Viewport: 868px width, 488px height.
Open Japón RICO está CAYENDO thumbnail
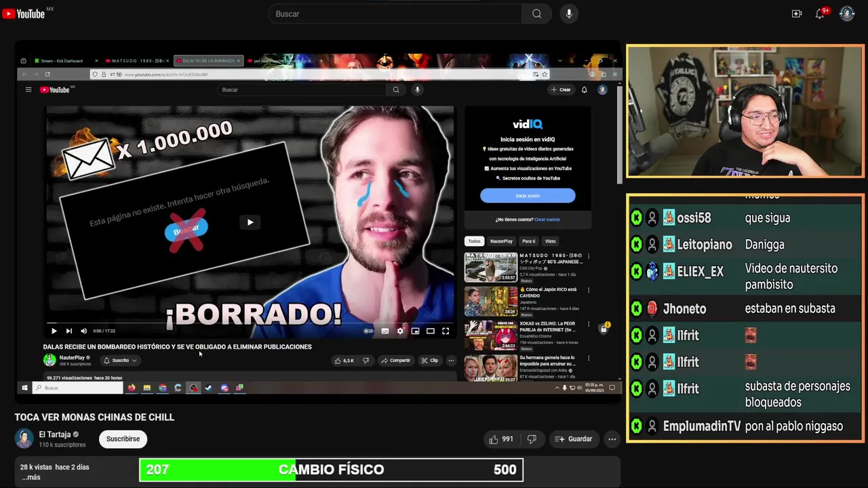(x=490, y=302)
